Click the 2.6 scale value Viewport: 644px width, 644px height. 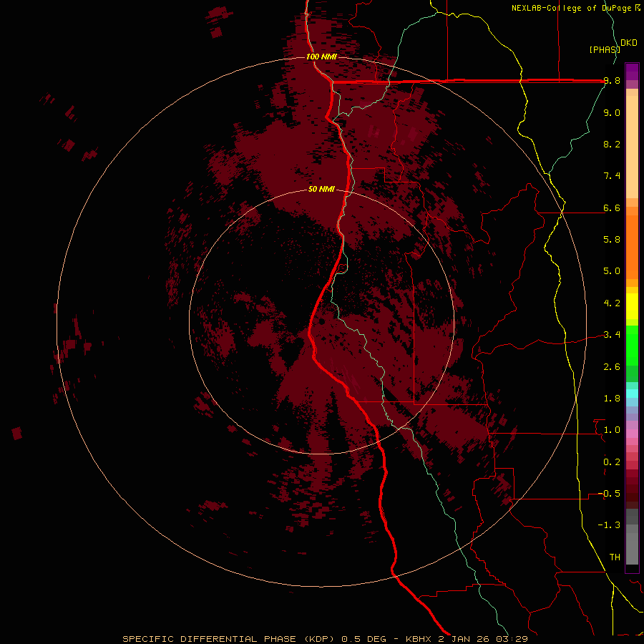(x=612, y=367)
